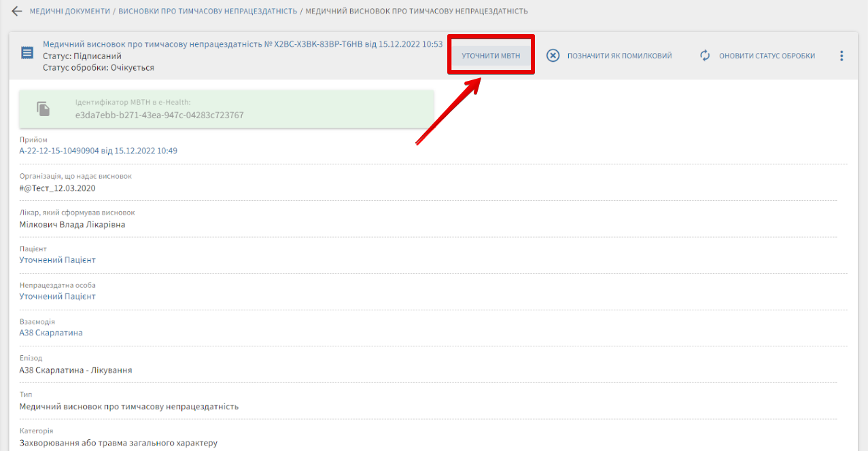868x451 pixels.
Task: Click the conclusion title № X2BC-X3BK-83BP-T6HB
Action: click(242, 44)
